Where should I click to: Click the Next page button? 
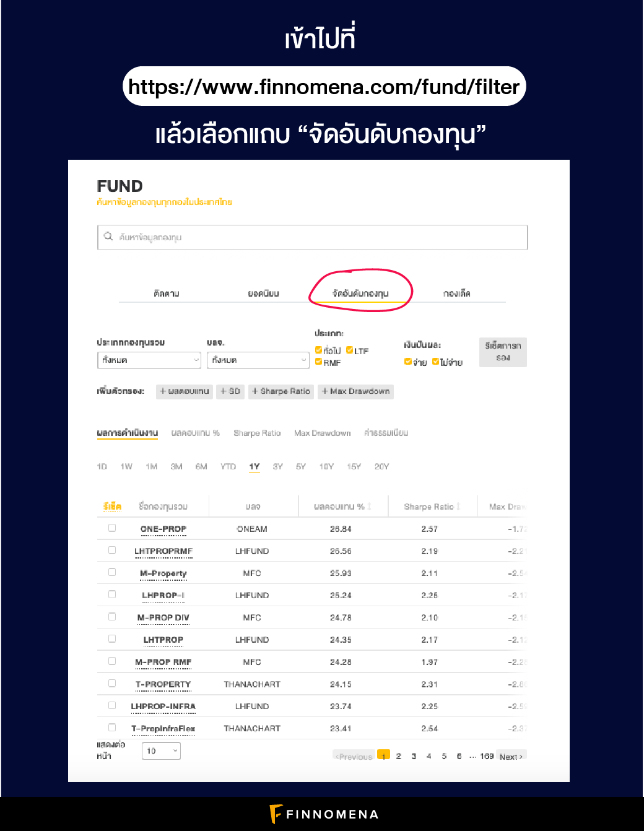click(511, 757)
